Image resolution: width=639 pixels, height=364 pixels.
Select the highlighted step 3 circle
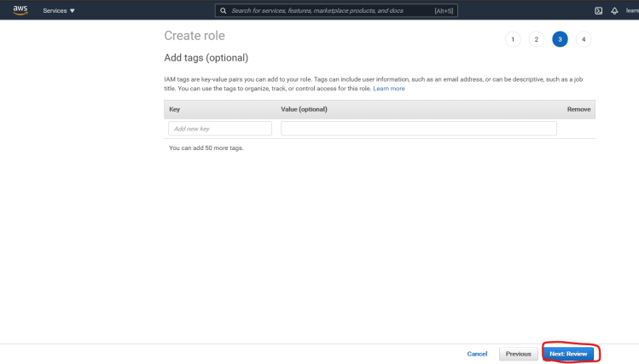tap(560, 39)
